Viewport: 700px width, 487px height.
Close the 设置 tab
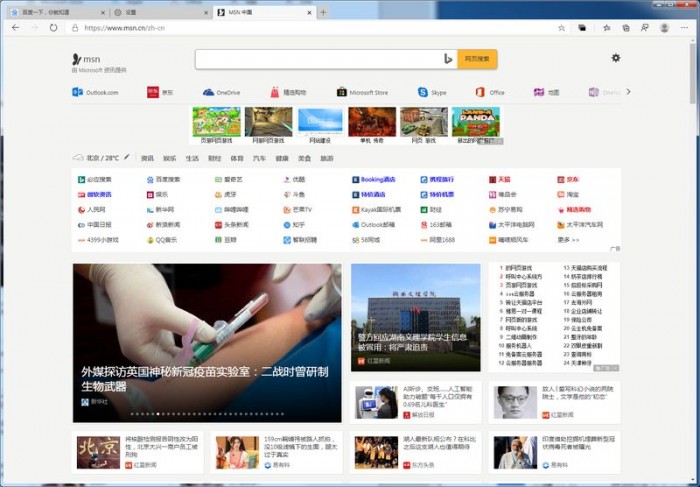(206, 12)
